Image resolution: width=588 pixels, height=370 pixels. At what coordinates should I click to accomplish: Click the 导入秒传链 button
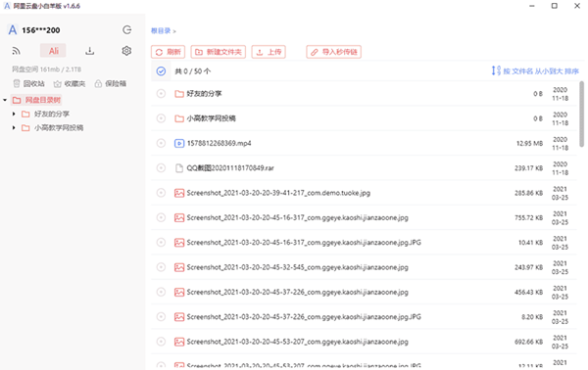point(334,52)
